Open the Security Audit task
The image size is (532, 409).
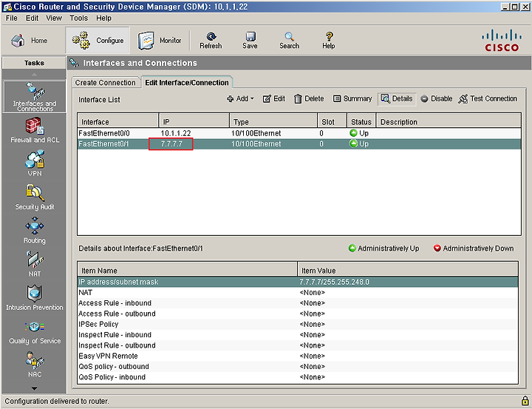pos(35,197)
